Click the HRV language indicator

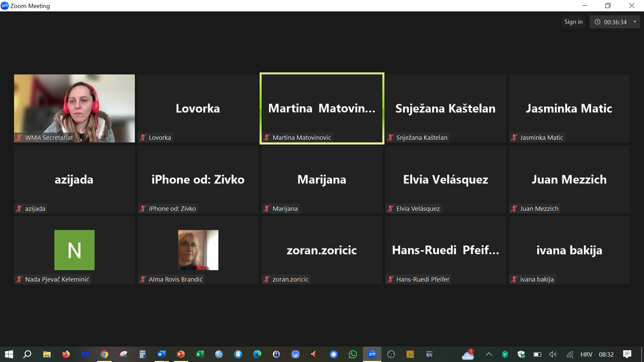[x=586, y=354]
